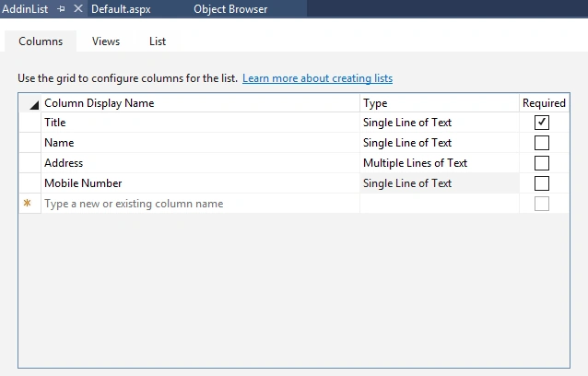Check Required for the Address column
Image resolution: width=588 pixels, height=376 pixels.
click(542, 163)
